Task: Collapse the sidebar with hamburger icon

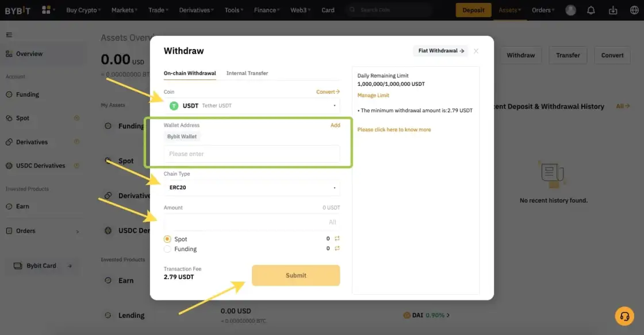Action: coord(9,35)
